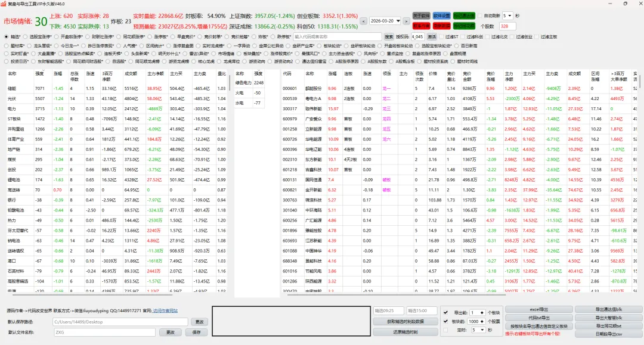Toggle the 过滤北交 checkbox
The image size is (644, 345).
point(488,37)
